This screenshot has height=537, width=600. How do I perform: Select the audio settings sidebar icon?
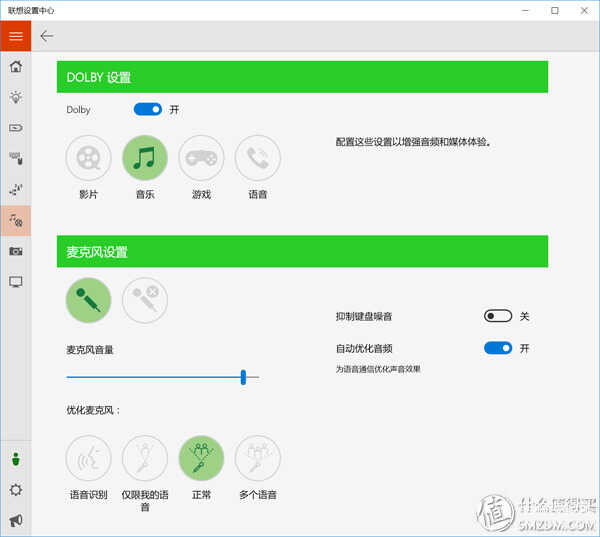click(x=16, y=220)
